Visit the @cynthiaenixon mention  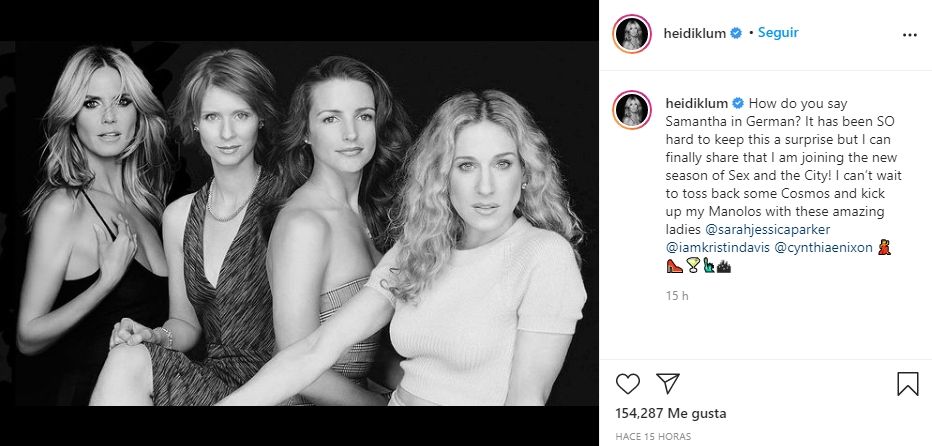pos(822,247)
